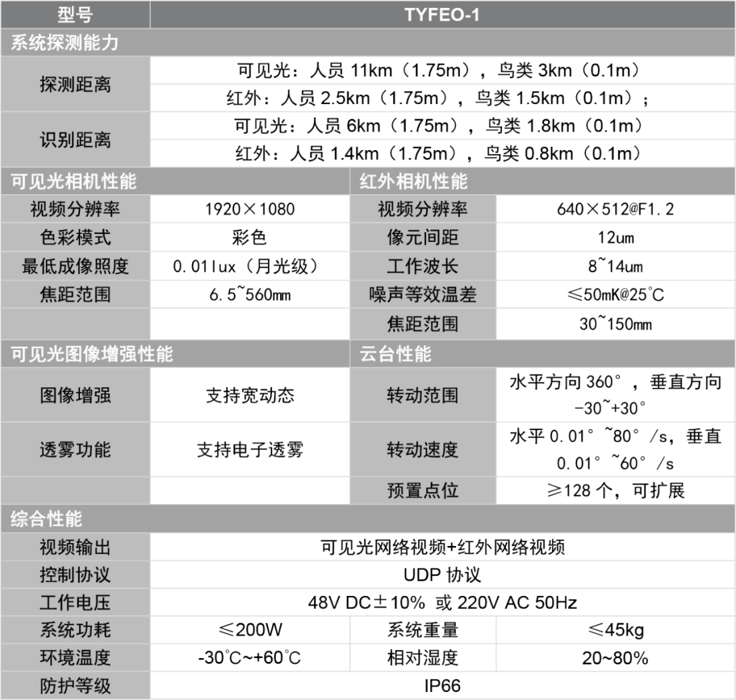Select the 色彩模式 label cell
736x700 pixels.
tap(75, 237)
